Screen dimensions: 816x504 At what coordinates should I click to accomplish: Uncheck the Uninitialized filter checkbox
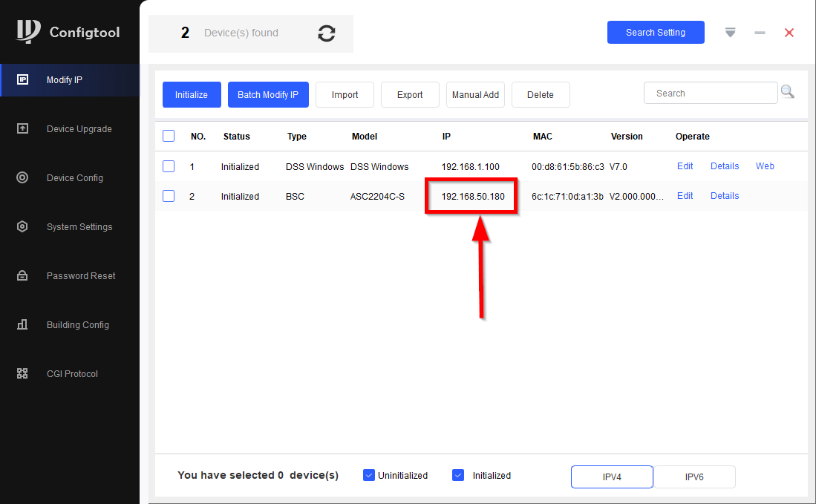click(x=369, y=475)
